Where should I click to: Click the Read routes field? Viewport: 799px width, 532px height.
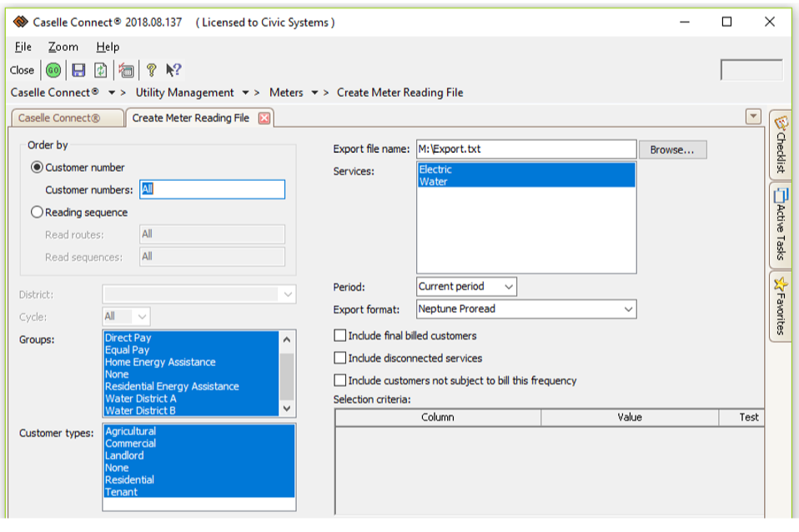click(x=212, y=234)
